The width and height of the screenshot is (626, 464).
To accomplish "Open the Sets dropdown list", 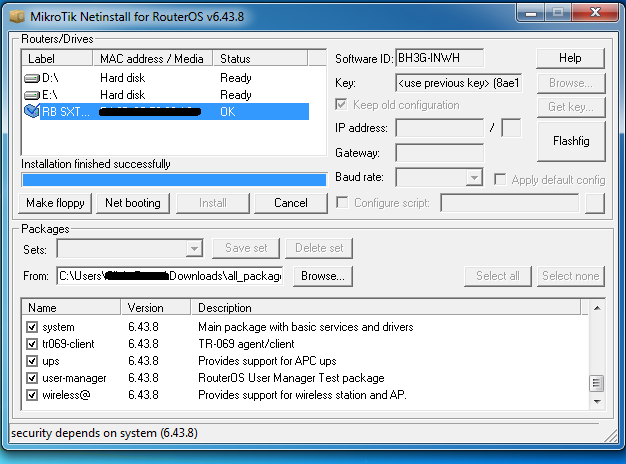I will 194,249.
